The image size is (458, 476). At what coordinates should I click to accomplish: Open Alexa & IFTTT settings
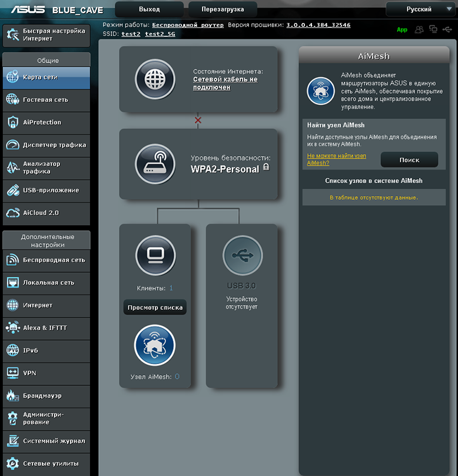coord(47,328)
